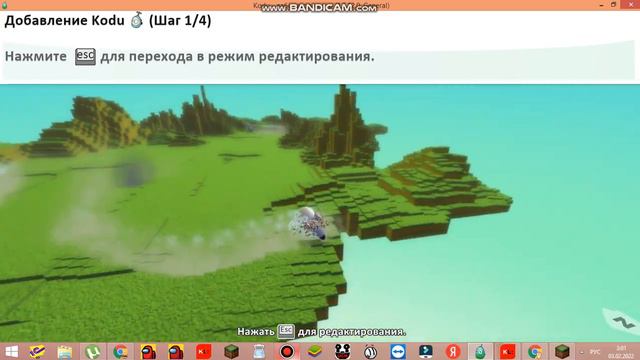Open the Yandex taskbar icon
Screen dimensions: 640x360
coord(453,351)
